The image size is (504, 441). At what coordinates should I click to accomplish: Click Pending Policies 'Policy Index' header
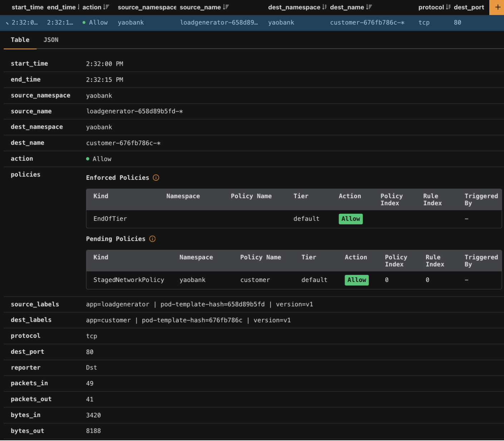[x=396, y=261]
